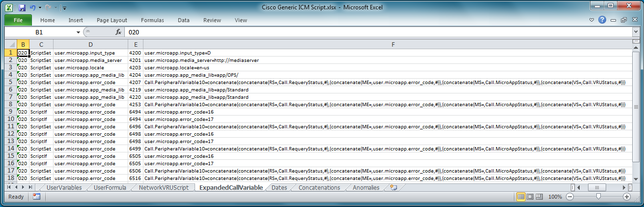Expand the formula bar with the chevron

click(636, 32)
